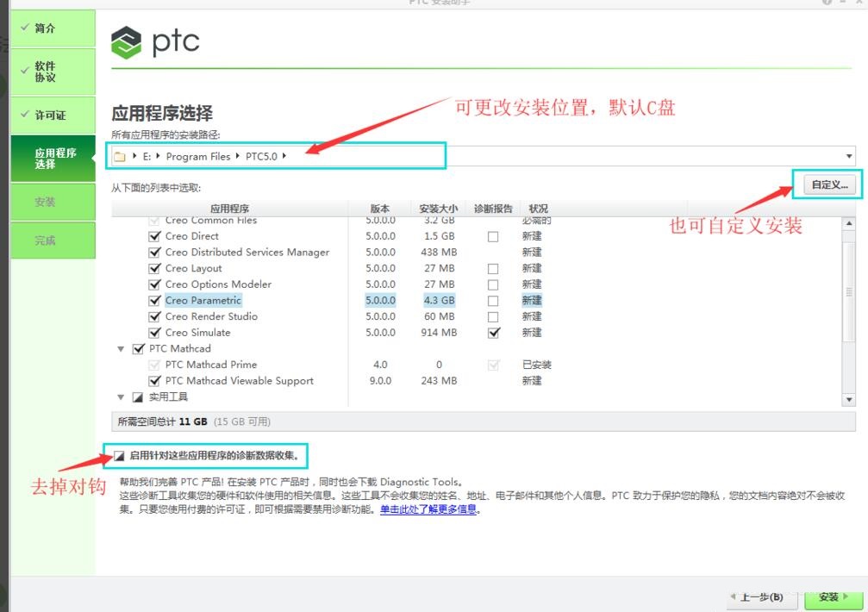This screenshot has height=612, width=868.
Task: Uncheck 启用针对这些应用程序的诊断数据收集 checkbox
Action: (x=118, y=456)
